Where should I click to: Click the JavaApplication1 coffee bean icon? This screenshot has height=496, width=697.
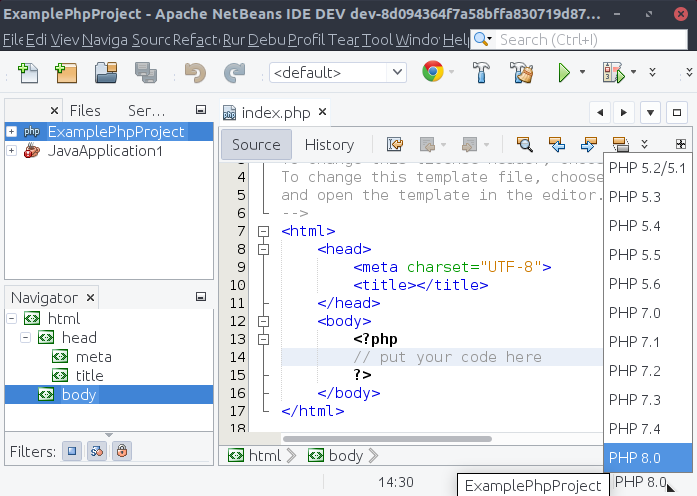pos(32,151)
